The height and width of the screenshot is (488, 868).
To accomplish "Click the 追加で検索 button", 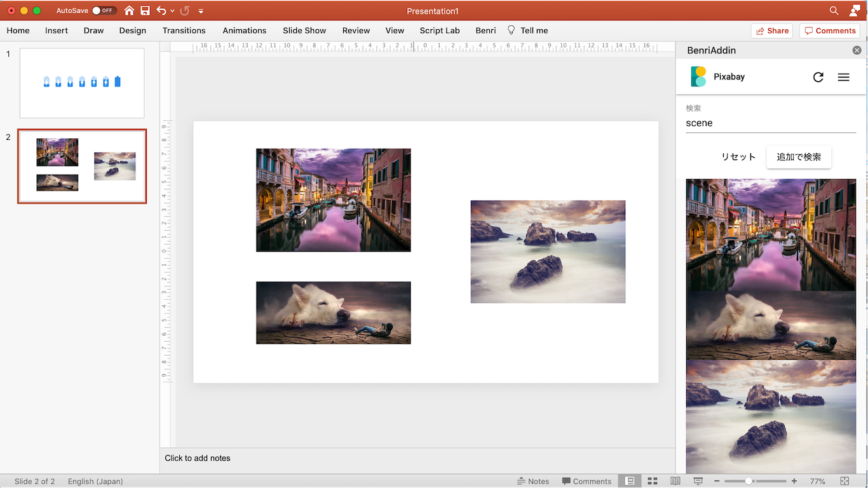I will 799,157.
